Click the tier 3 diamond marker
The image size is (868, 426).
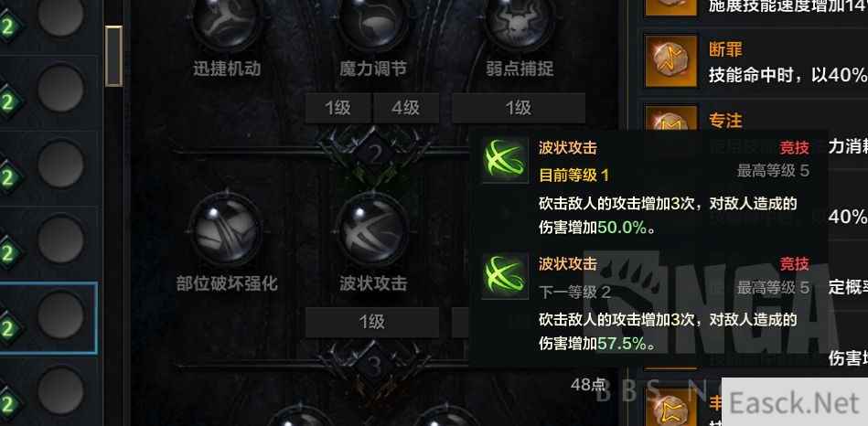coord(375,366)
